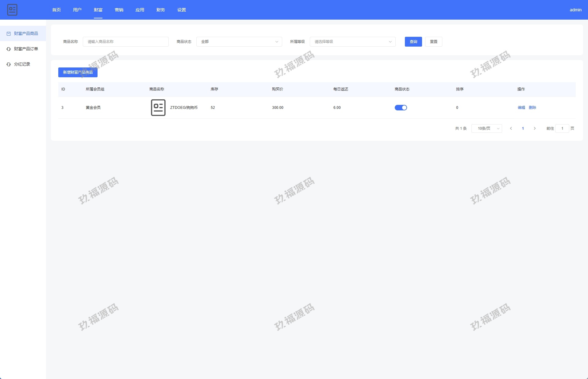Click 新增财富产品商品 to add product

78,72
